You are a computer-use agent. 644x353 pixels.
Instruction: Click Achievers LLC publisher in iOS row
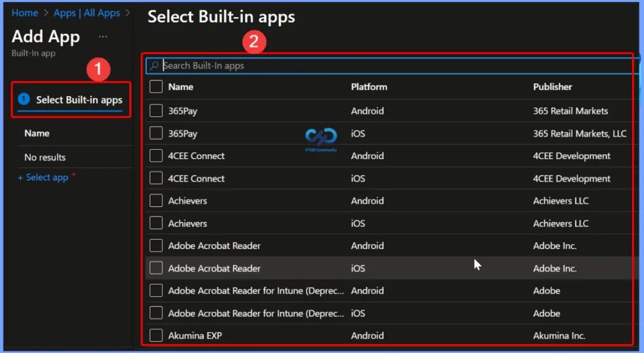tap(560, 223)
